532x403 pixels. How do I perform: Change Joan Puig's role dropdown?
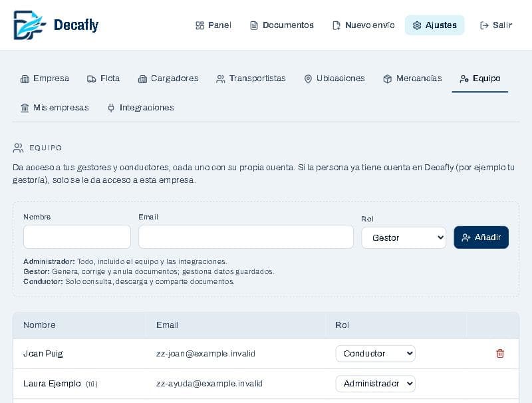(375, 354)
